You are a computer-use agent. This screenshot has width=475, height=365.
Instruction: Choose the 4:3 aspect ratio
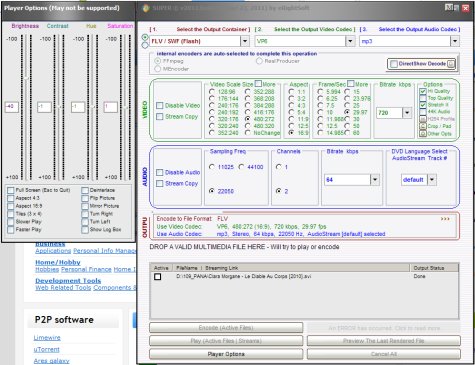[291, 105]
